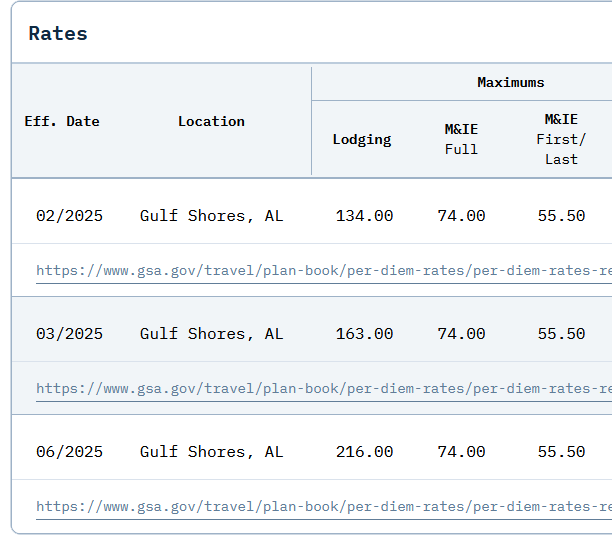Open the GSA link under the 02/2025 row

coord(324,270)
